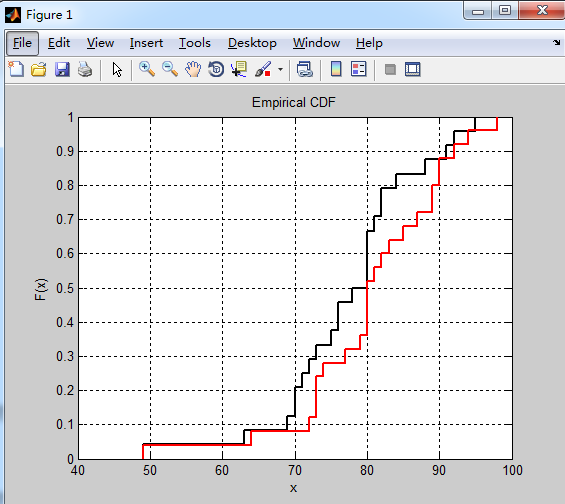Open a file using folder icon
The width and height of the screenshot is (565, 504).
point(39,69)
